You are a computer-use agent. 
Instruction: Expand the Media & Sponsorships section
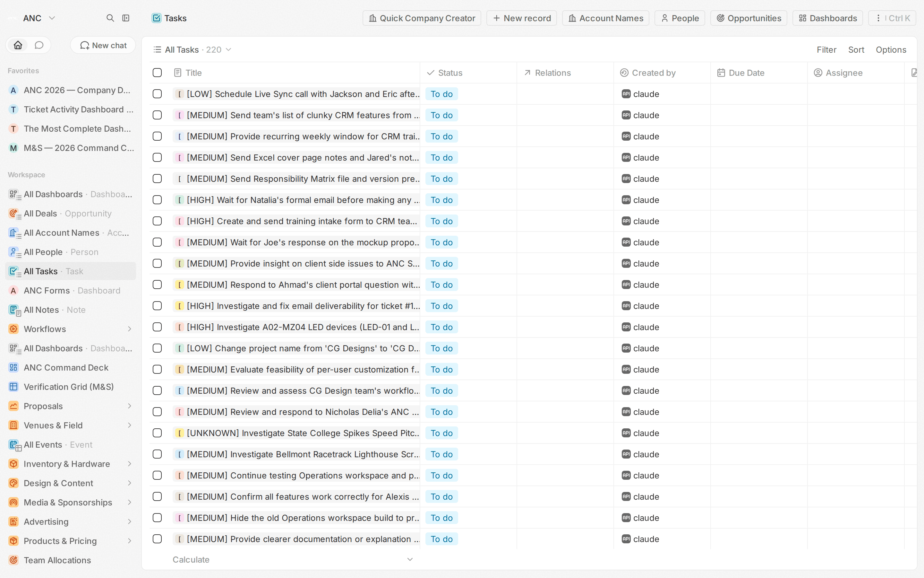click(x=129, y=502)
